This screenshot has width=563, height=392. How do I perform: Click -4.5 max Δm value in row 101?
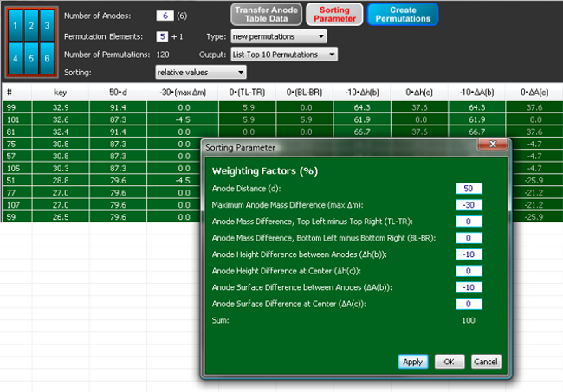click(183, 119)
